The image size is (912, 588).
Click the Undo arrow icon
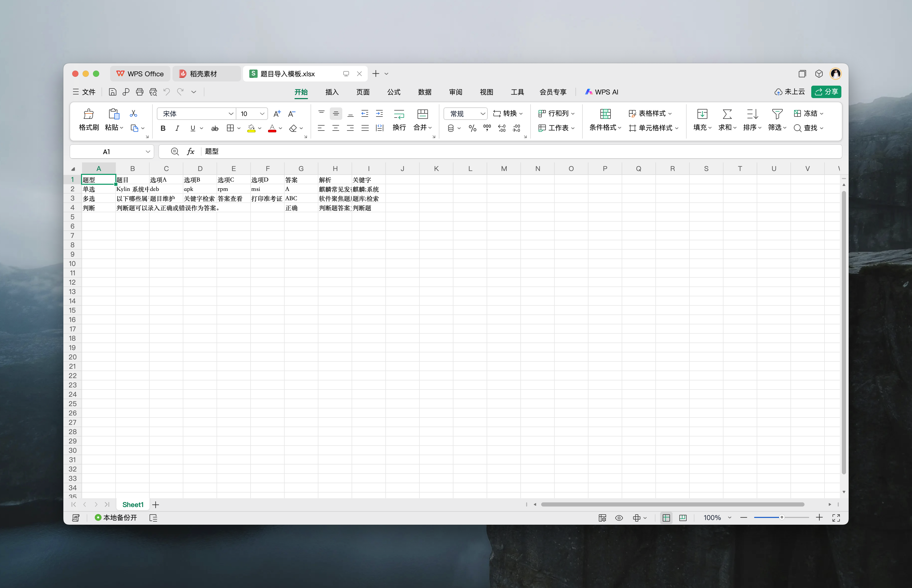166,92
